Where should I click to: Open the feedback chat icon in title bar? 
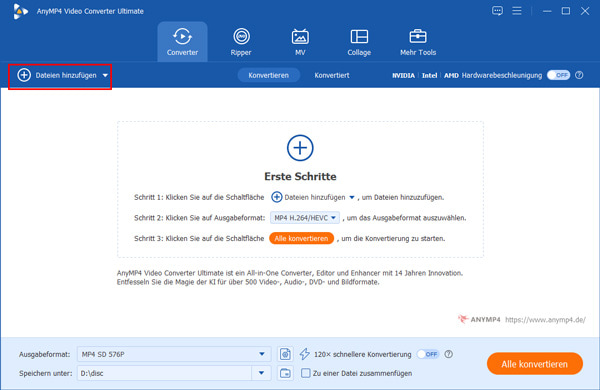pos(497,11)
